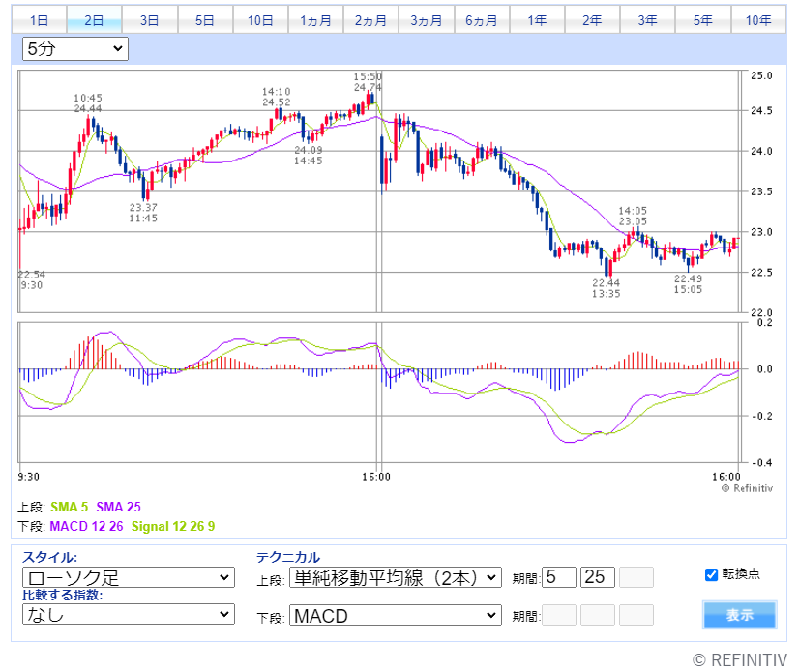Select the 3日 time range tab
This screenshot has width=799, height=672.
pos(149,19)
